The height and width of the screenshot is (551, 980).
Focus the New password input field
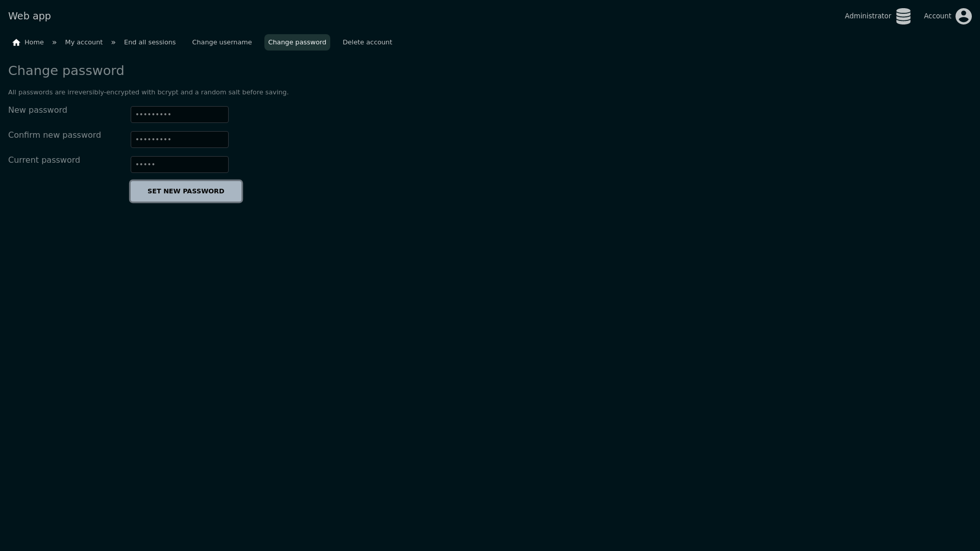click(179, 114)
